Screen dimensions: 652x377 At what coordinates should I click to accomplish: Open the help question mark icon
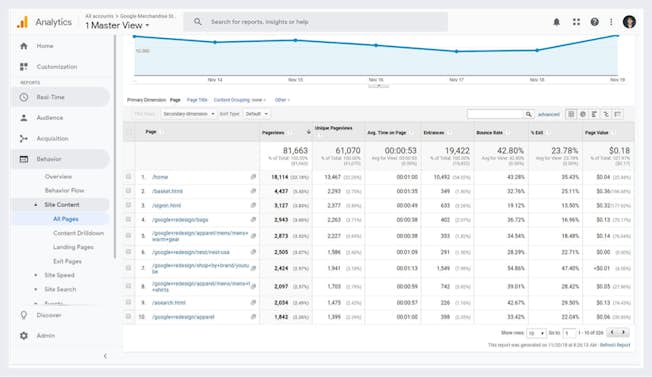(x=595, y=22)
